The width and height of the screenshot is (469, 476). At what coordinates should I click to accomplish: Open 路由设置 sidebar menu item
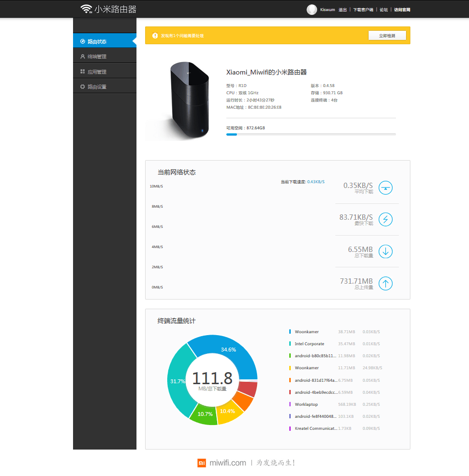tap(105, 86)
